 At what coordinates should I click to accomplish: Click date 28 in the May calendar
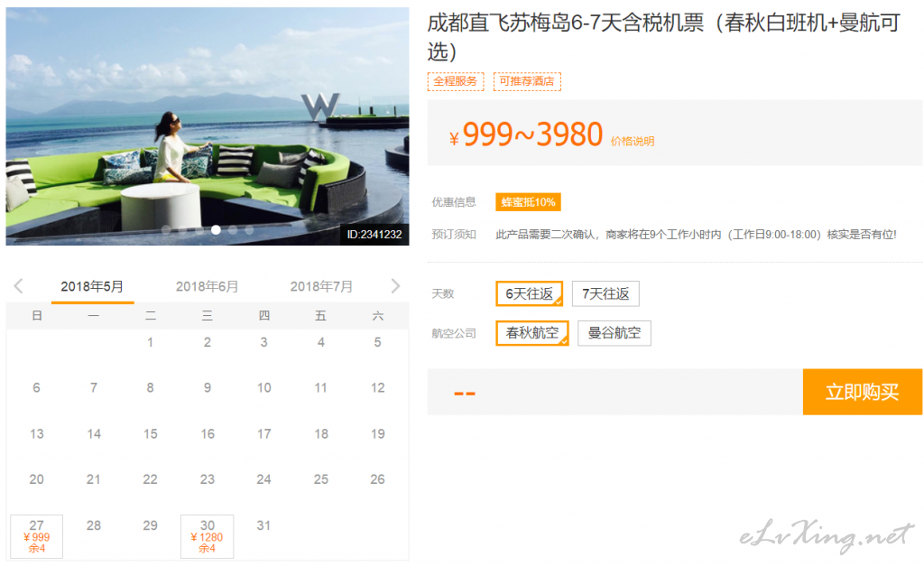[94, 525]
